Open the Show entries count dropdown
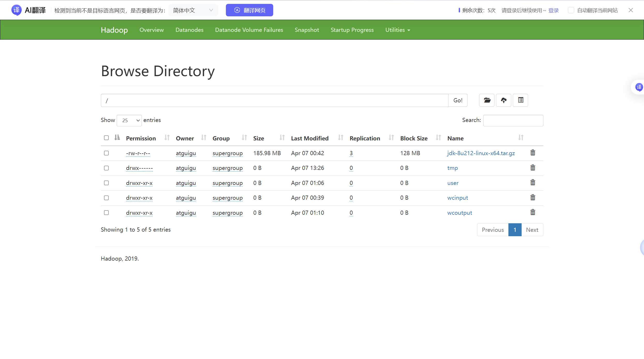Viewport: 644px width, 359px height. [129, 120]
